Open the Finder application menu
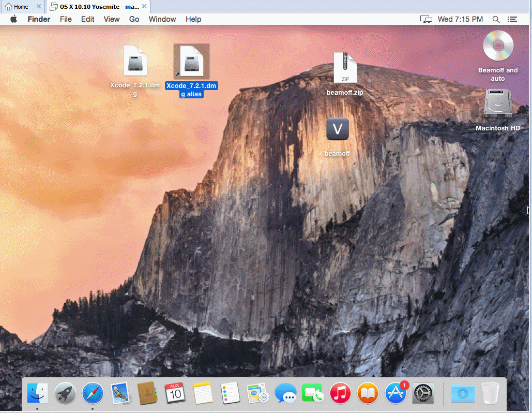532x413 pixels. coord(39,19)
